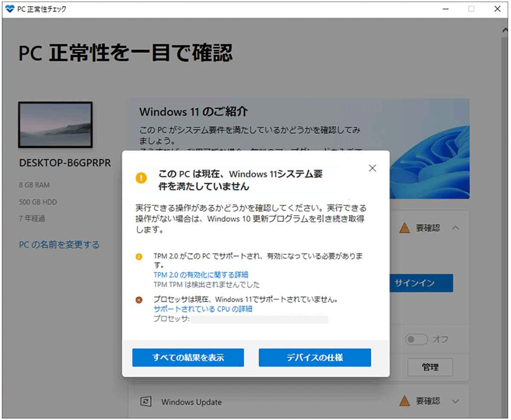Click the Windows Update sync icon

(x=145, y=401)
